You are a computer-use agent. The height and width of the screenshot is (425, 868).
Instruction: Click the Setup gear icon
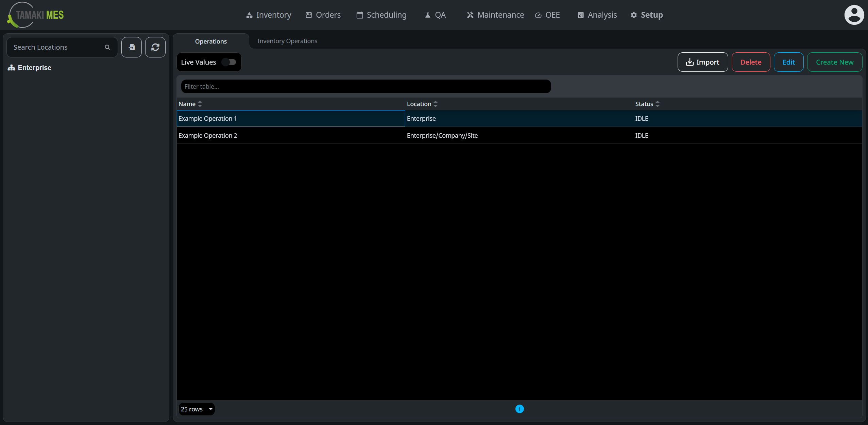(633, 15)
